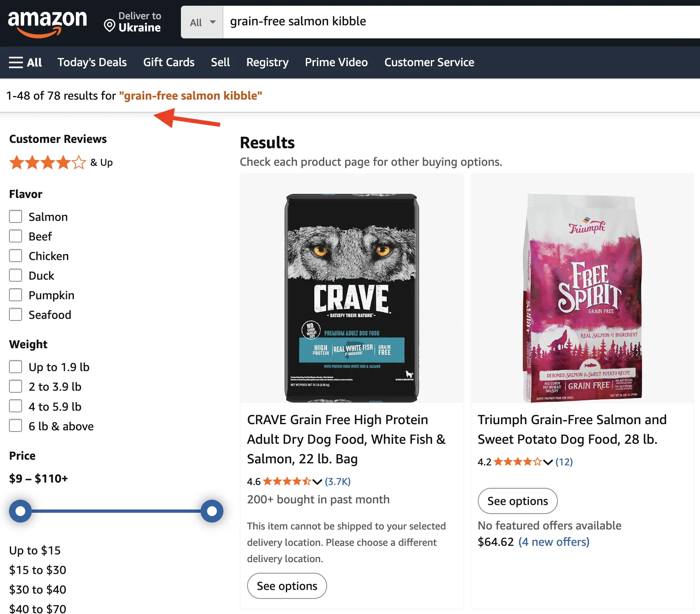Check the 6 lb & above weight filter

pyautogui.click(x=16, y=425)
